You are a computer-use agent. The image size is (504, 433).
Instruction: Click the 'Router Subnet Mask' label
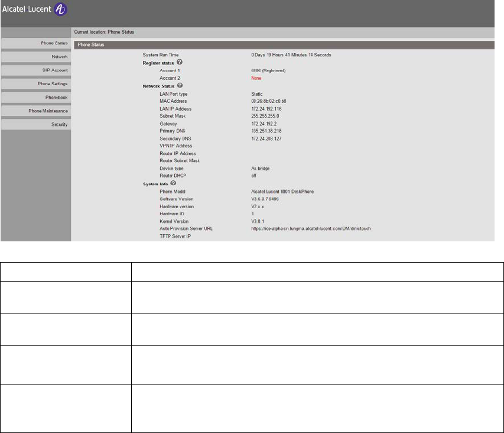pos(180,160)
